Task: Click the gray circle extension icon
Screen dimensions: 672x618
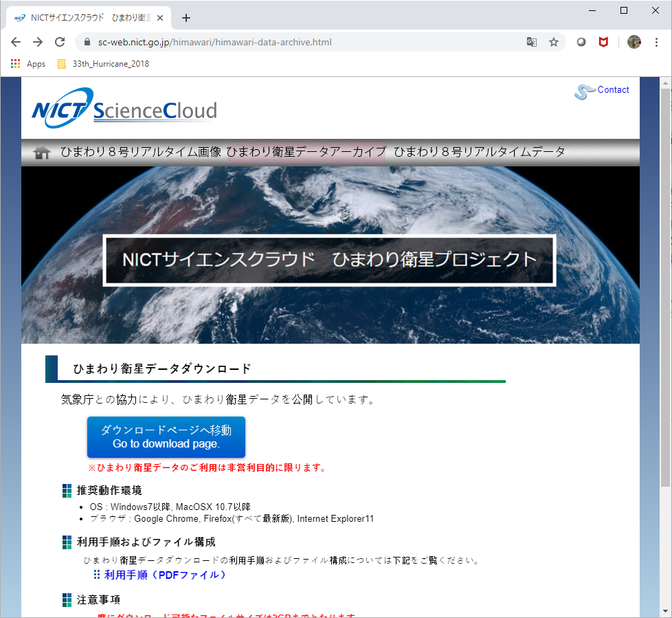Action: click(x=581, y=42)
